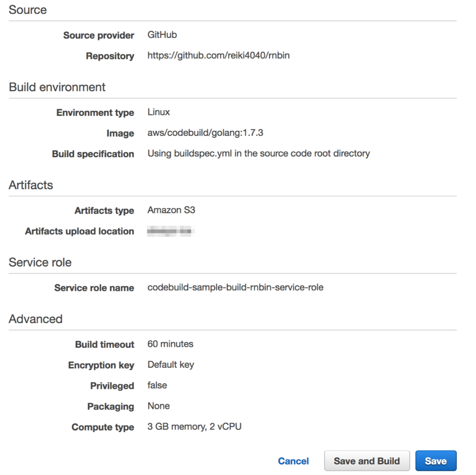Click the codebuild service role name
Image resolution: width=476 pixels, height=475 pixels.
(x=235, y=287)
